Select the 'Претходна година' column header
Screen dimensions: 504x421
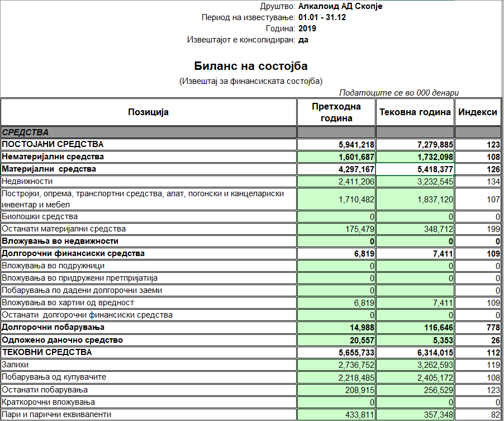336,112
